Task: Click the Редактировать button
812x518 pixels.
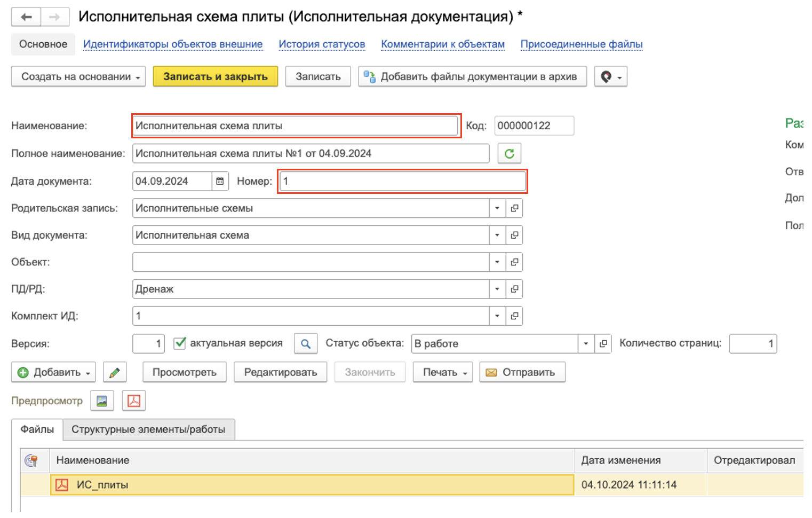Action: point(281,372)
